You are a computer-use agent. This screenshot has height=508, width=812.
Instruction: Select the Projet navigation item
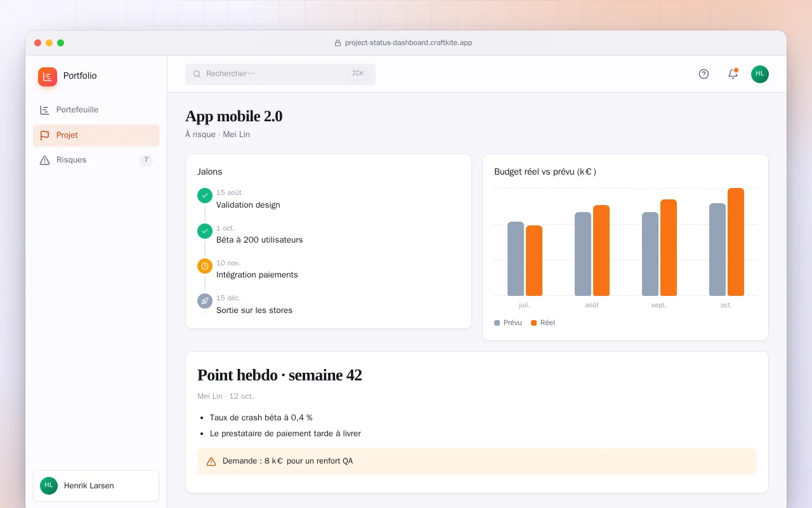96,135
